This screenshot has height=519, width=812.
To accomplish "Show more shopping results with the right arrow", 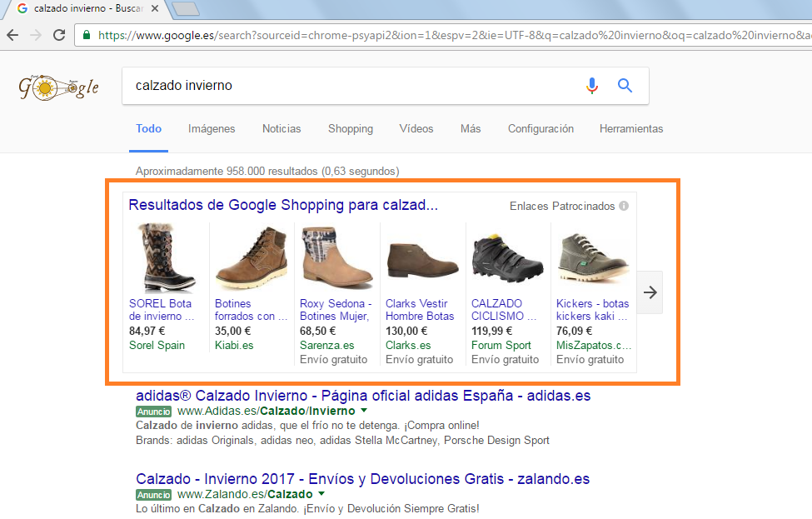I will point(650,292).
